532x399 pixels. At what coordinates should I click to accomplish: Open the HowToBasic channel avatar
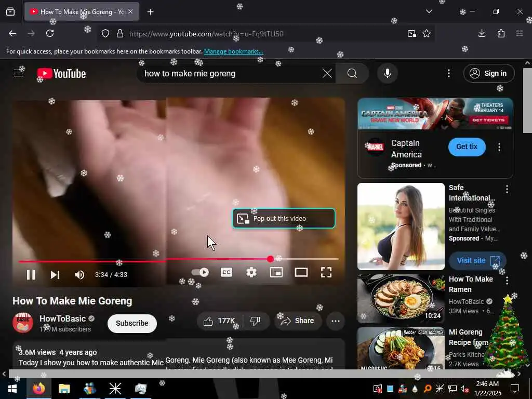(x=23, y=323)
